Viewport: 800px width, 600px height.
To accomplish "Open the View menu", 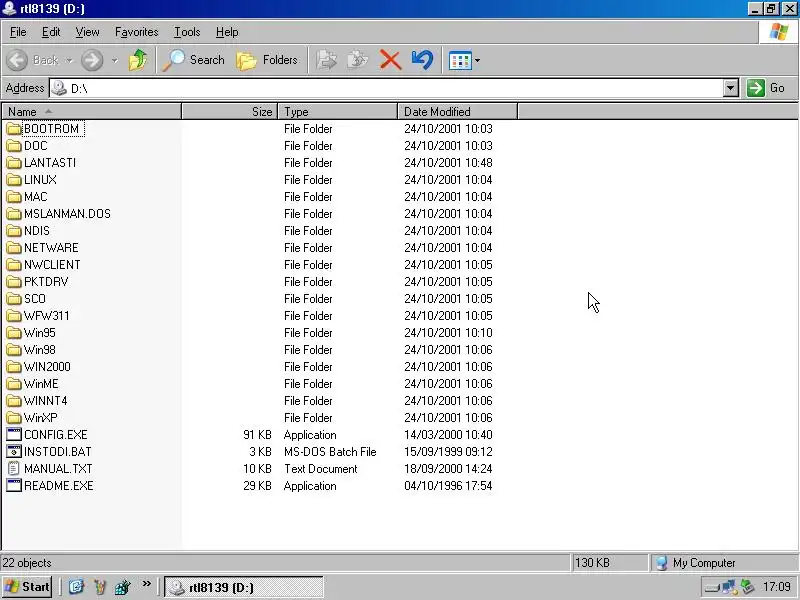I will coord(87,32).
